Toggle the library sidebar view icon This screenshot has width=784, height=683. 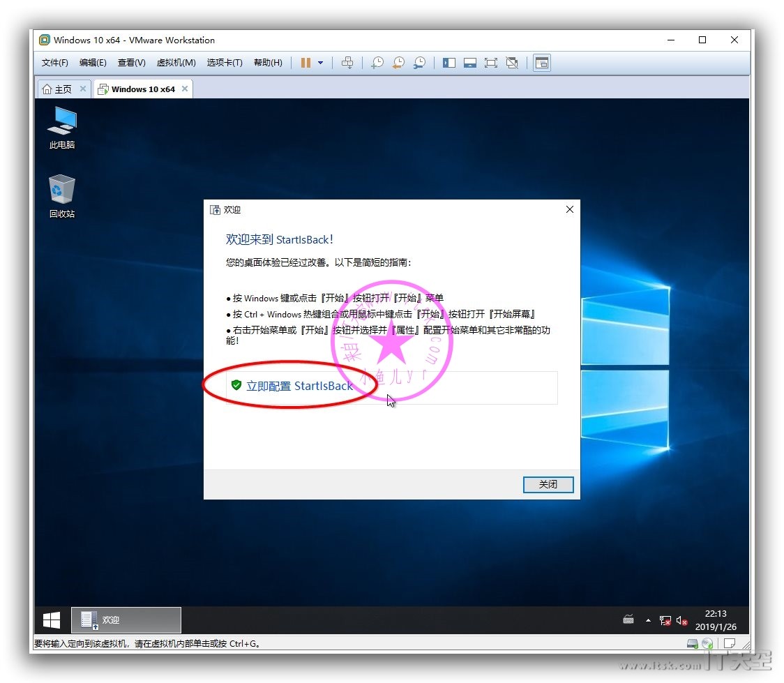449,63
